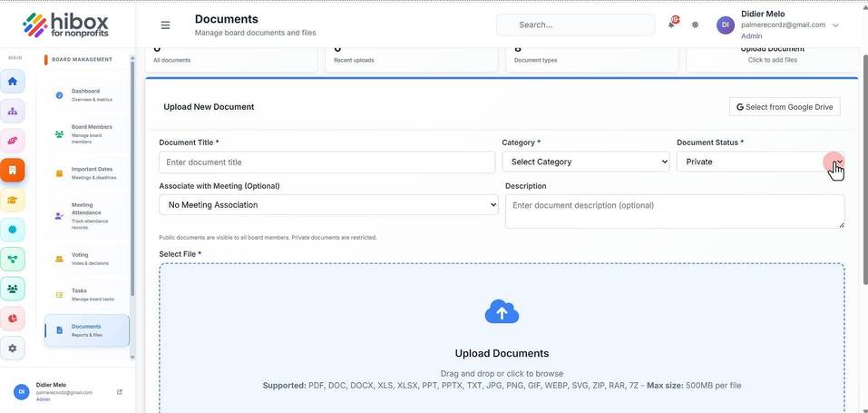This screenshot has height=413, width=868.
Task: Open the gear settings icon in left rail
Action: click(12, 349)
